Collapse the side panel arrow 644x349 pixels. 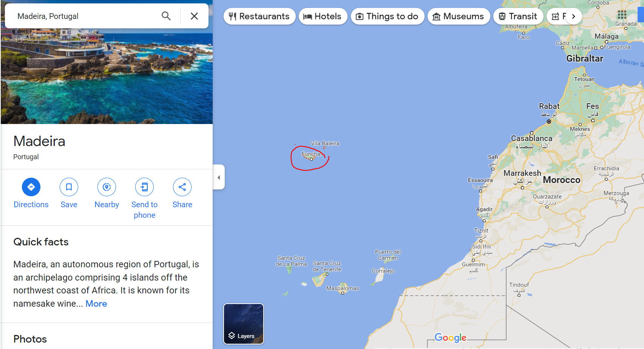(219, 177)
